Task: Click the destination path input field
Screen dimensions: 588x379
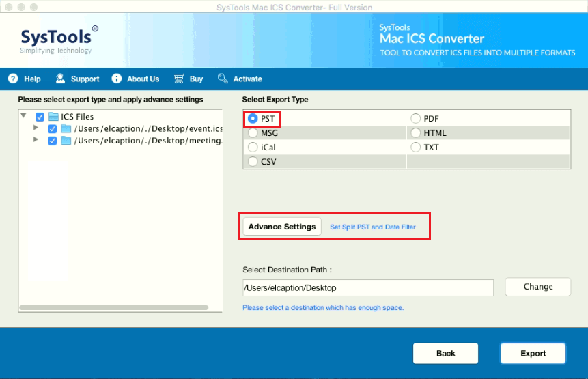Action: 368,288
